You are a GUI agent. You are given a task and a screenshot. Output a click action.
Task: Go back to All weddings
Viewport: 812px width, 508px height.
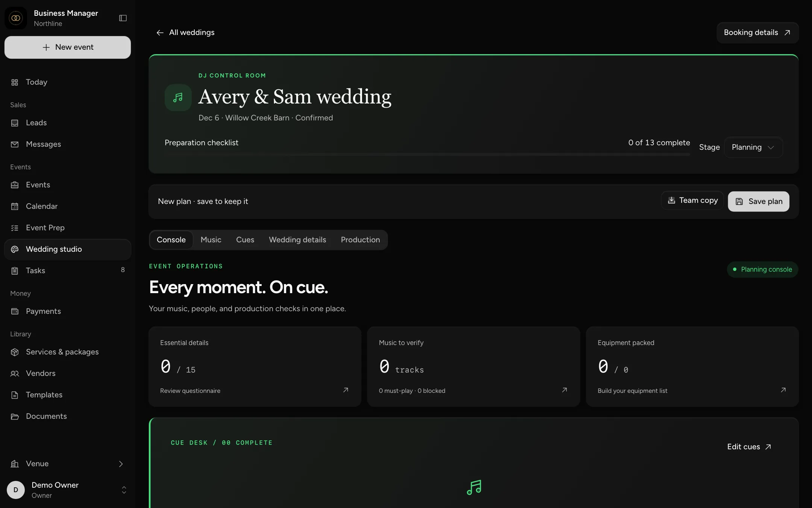pos(185,33)
